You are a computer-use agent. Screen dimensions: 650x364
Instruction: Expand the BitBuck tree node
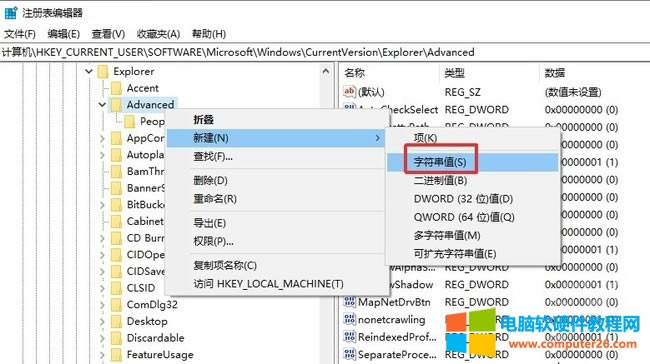point(102,204)
